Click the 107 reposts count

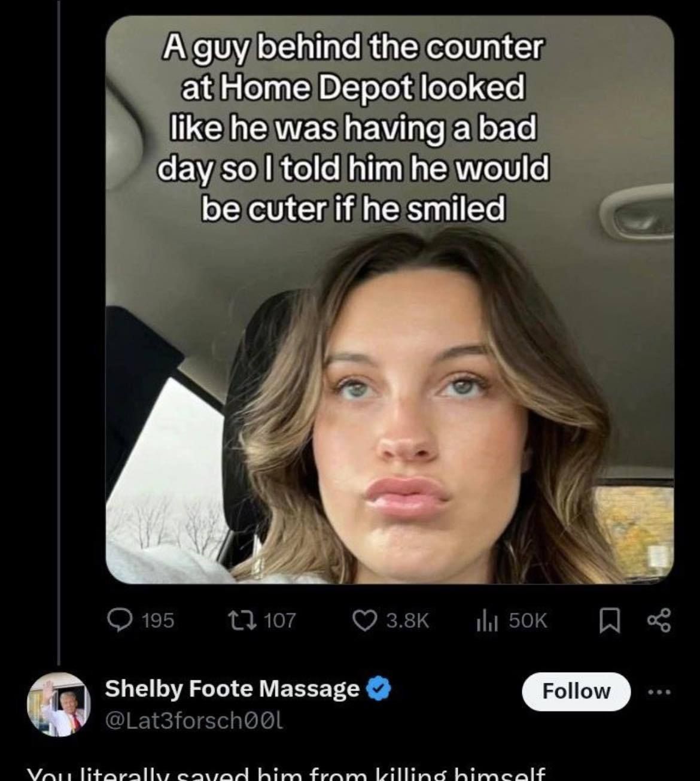(279, 621)
